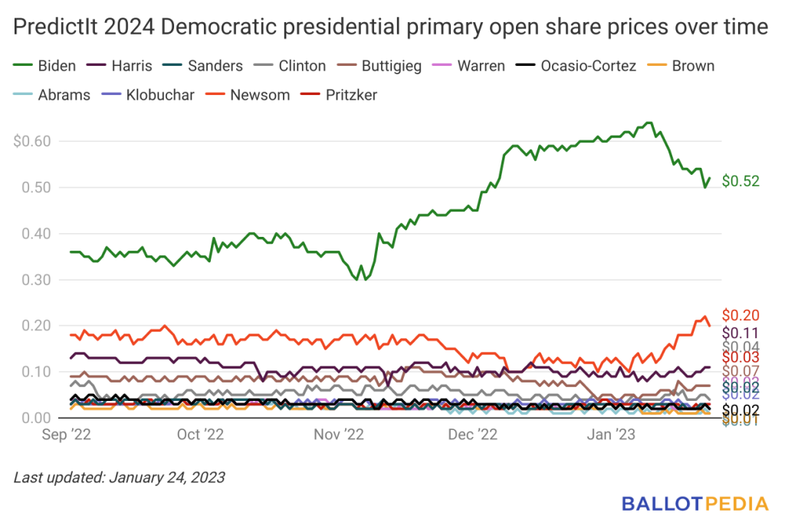785x532 pixels.
Task: Select the Pritzker legend label
Action: click(x=351, y=94)
